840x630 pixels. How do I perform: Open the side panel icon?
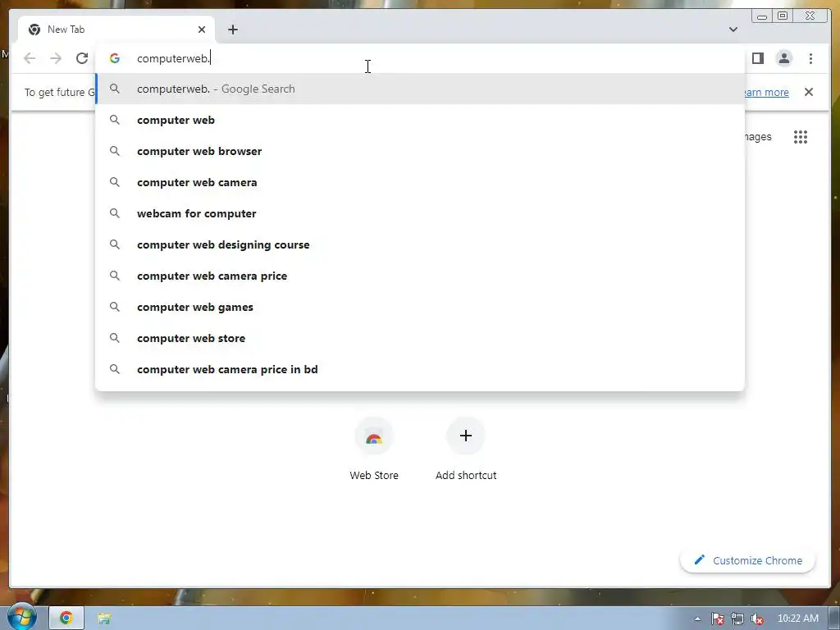point(757,58)
